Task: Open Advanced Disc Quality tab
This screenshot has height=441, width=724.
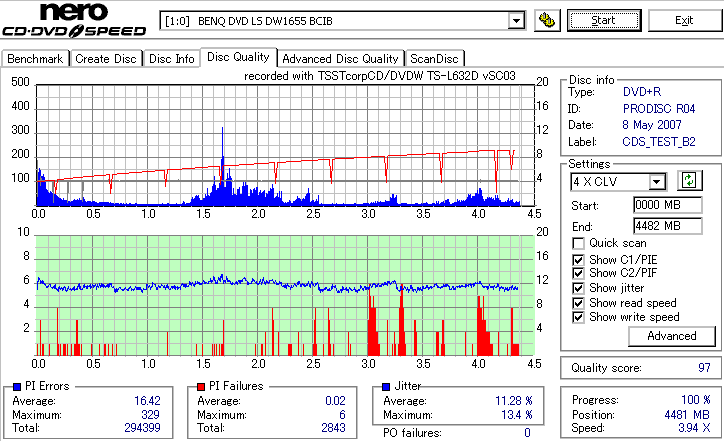Action: [340, 59]
